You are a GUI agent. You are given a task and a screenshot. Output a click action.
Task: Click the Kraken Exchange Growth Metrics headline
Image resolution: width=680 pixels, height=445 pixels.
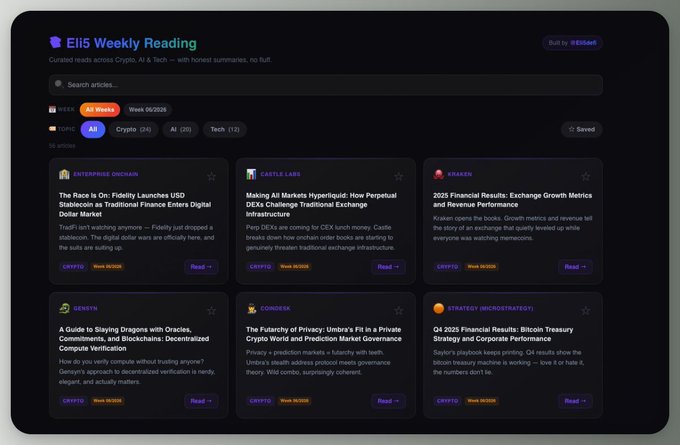(512, 200)
